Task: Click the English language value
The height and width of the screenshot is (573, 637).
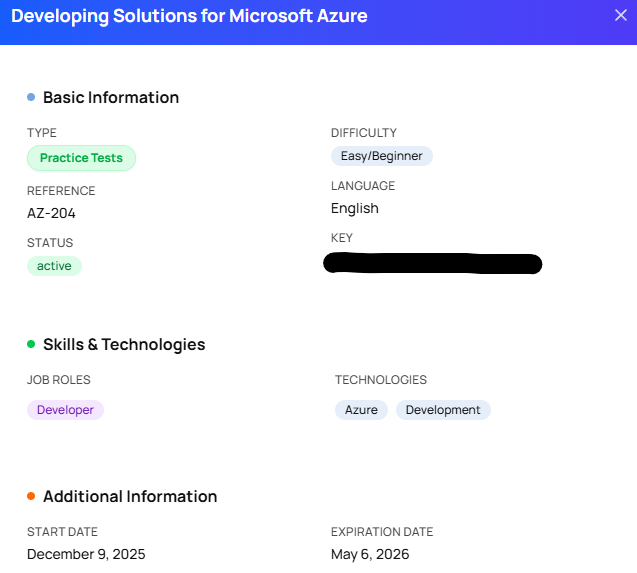Action: (x=355, y=208)
